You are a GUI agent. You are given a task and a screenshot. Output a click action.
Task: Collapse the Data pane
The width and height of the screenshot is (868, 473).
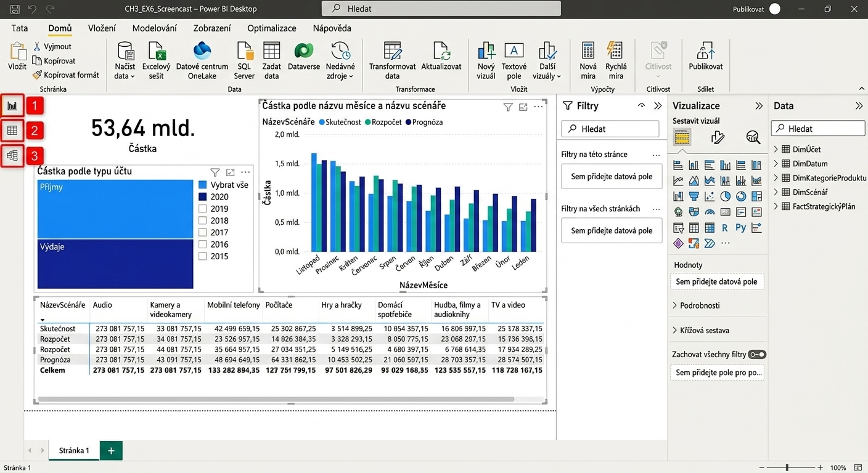pyautogui.click(x=859, y=106)
